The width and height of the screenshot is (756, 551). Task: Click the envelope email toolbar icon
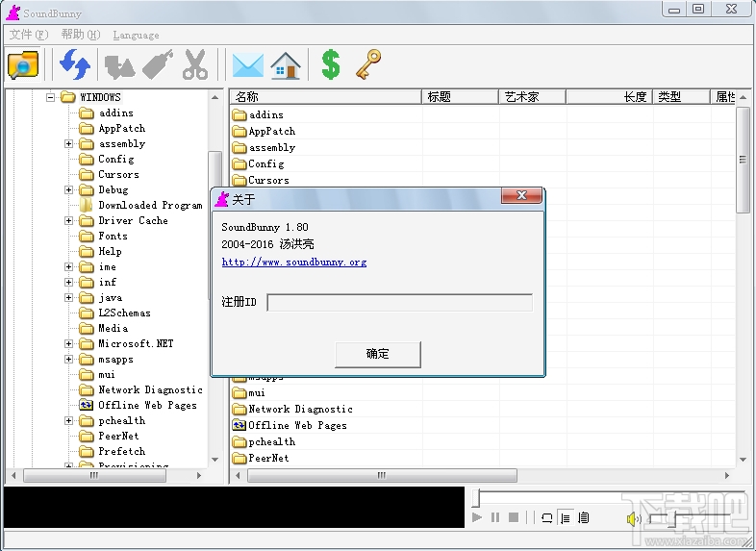(248, 65)
